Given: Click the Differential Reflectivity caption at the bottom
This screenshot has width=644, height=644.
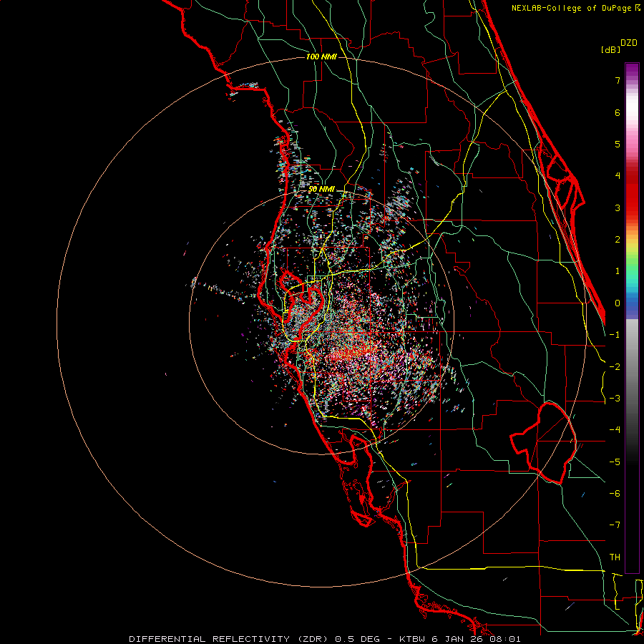Looking at the screenshot, I should click(x=324, y=639).
